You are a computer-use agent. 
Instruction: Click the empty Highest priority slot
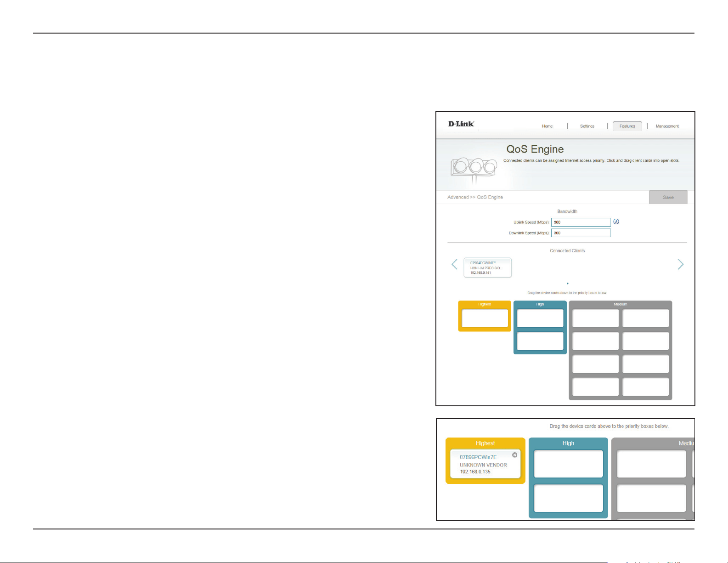click(485, 318)
